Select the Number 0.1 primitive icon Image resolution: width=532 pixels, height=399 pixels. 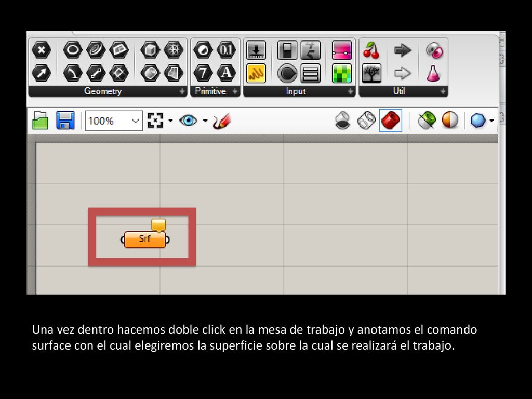point(227,50)
